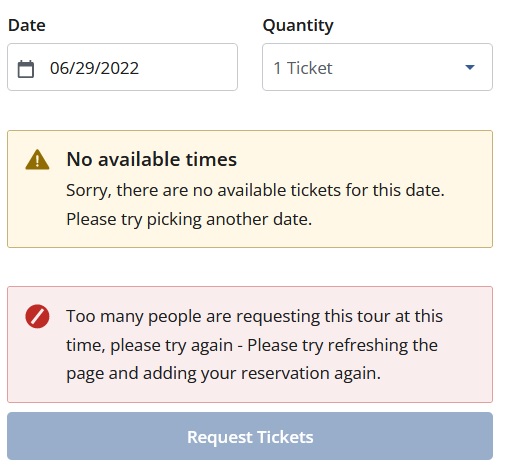Click the No available times heading

152,159
